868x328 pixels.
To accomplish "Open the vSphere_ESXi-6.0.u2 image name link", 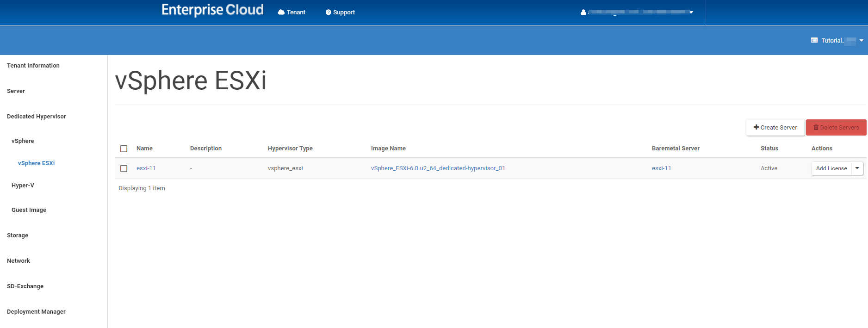I will pyautogui.click(x=438, y=168).
